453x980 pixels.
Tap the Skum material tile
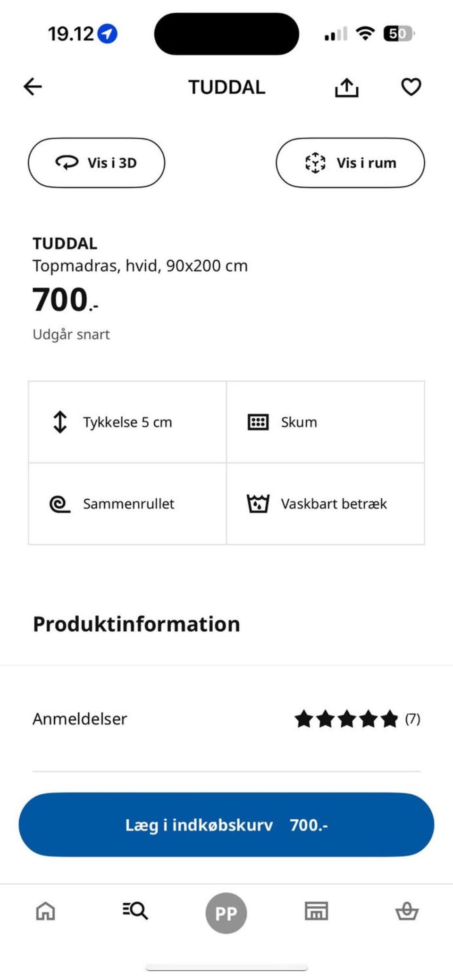(x=325, y=422)
